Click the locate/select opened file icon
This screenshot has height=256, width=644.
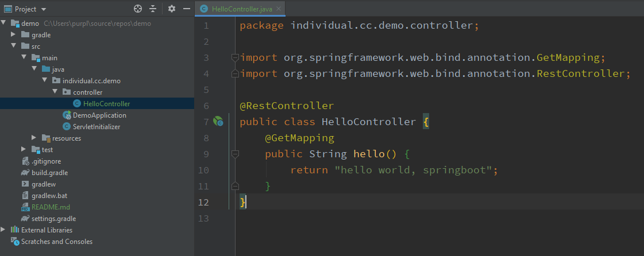[137, 9]
